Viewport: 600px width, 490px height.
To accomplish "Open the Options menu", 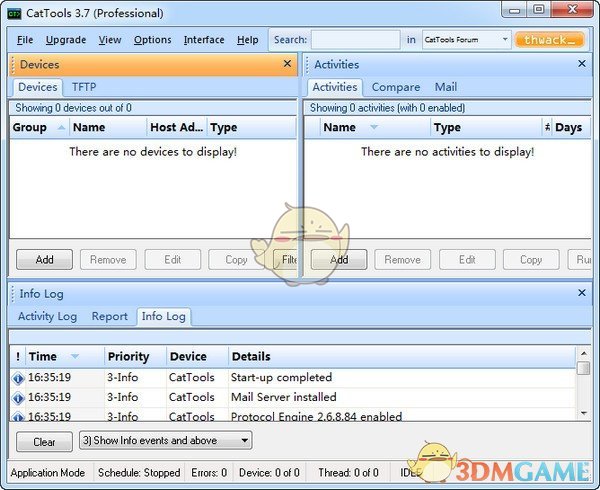I will tap(152, 40).
